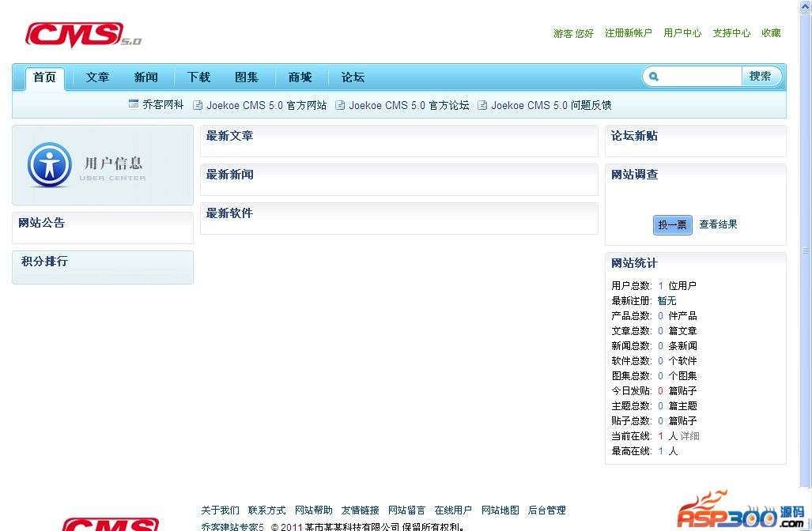Open the 首页 tab
The image size is (812, 531).
coord(44,77)
